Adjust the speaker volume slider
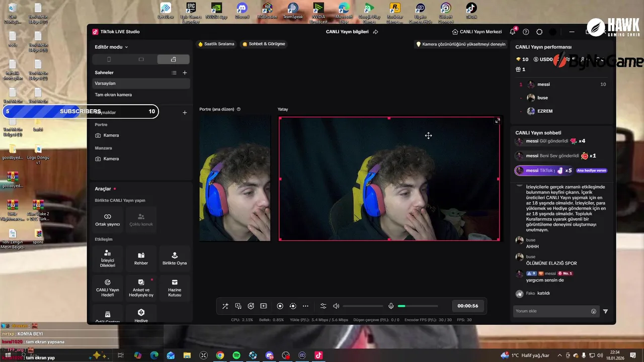 [363, 306]
